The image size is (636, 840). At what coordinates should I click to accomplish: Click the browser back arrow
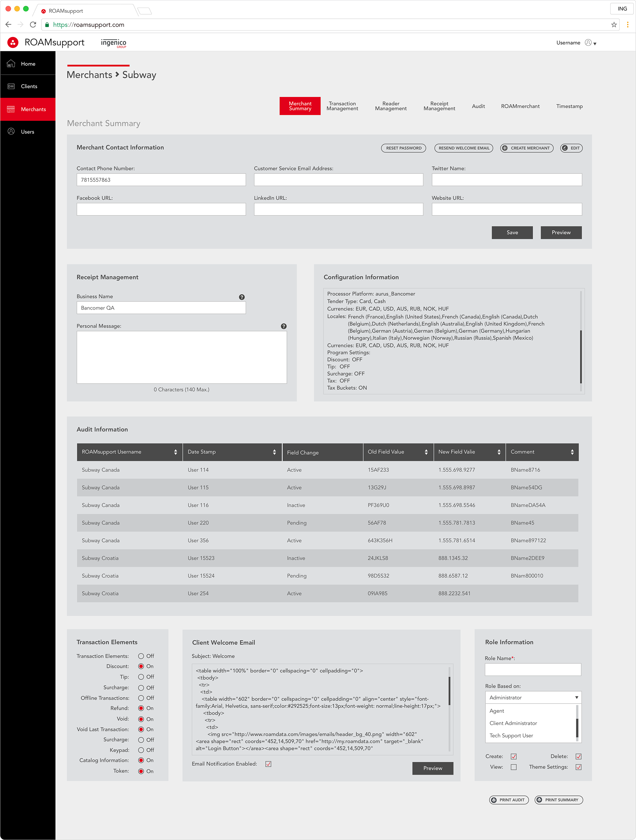coord(8,25)
